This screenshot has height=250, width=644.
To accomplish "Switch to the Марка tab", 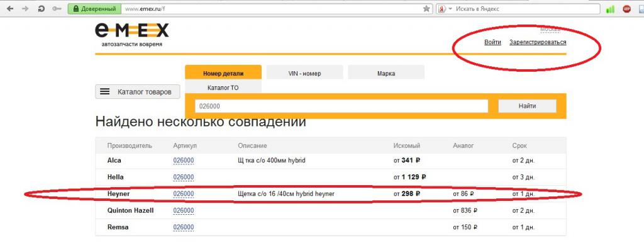I will [x=386, y=72].
